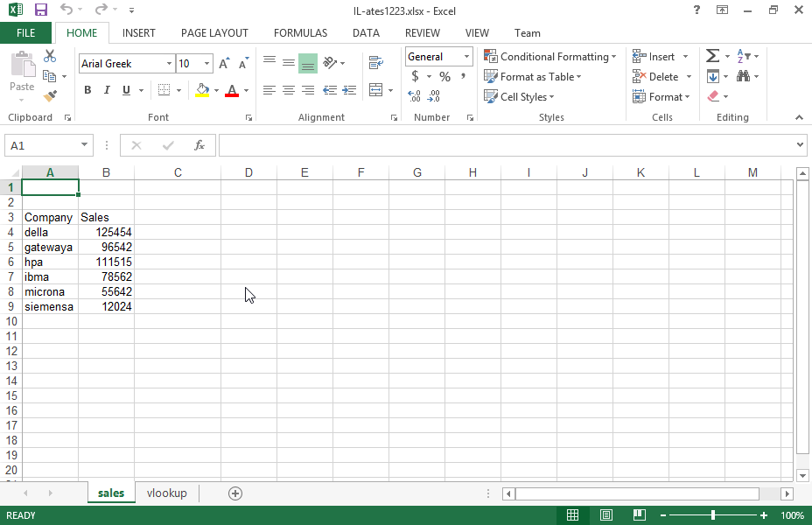Increase indent of cell content
Screen dimensions: 812x525
[349, 90]
